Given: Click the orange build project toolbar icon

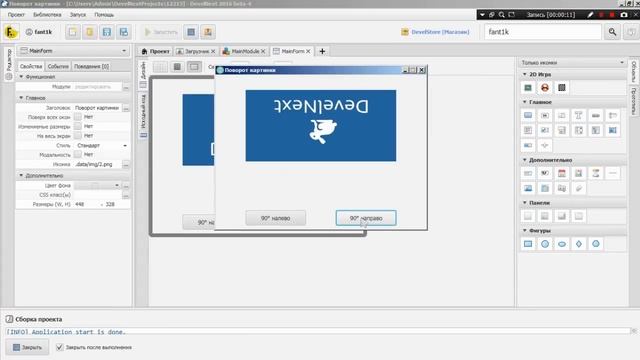Looking at the screenshot, I should point(208,32).
